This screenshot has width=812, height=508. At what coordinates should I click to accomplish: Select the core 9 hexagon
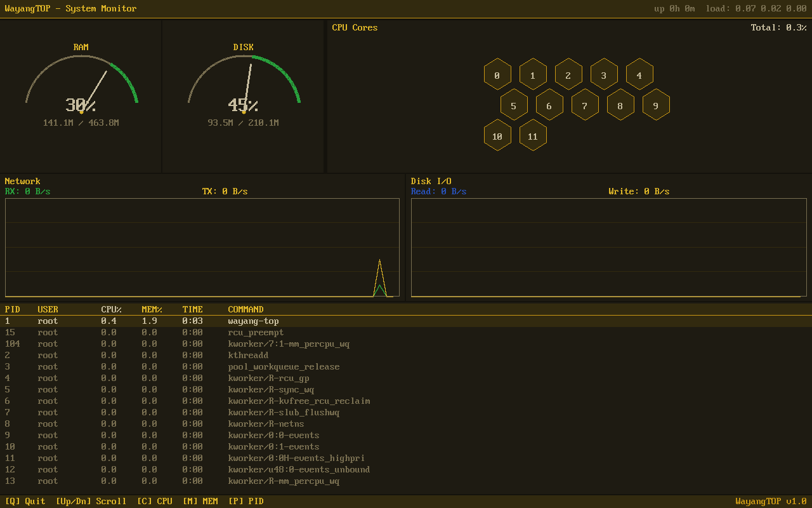pos(656,106)
